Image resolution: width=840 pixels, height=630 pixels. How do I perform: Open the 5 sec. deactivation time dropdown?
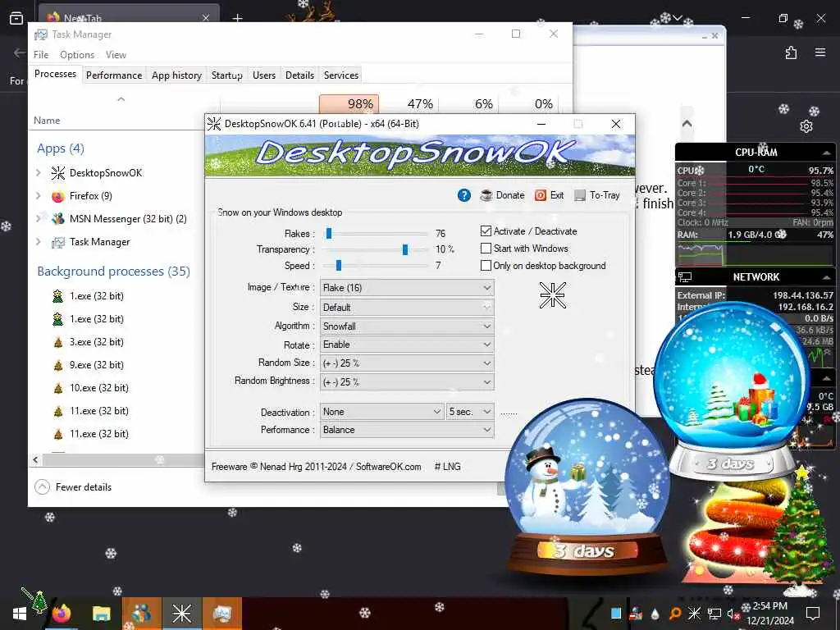(470, 412)
